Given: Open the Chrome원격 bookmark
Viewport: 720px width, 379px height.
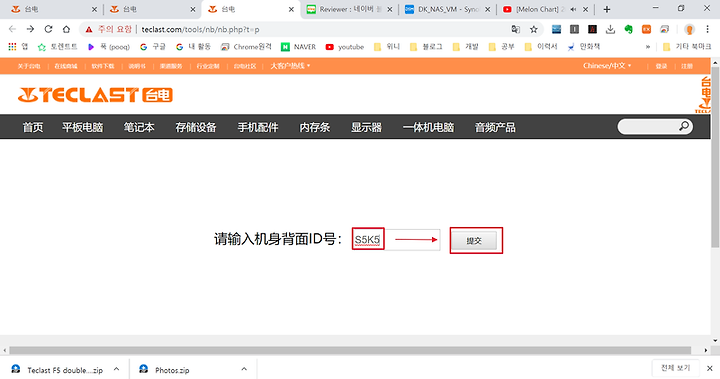Looking at the screenshot, I should [246, 47].
